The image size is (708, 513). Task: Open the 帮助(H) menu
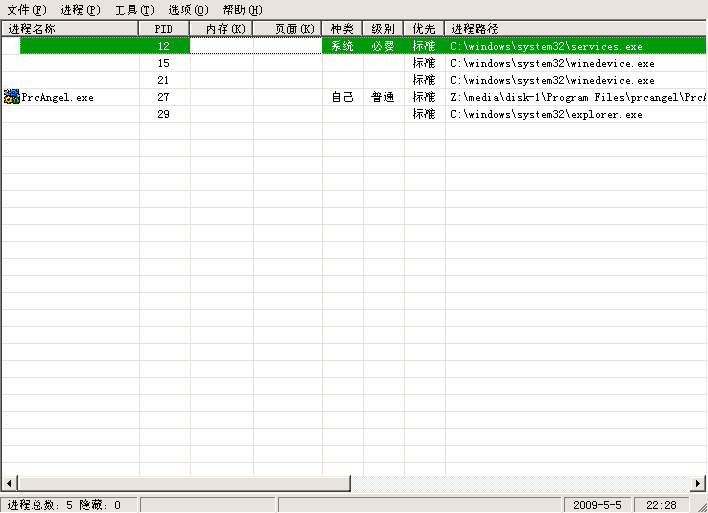pyautogui.click(x=242, y=9)
